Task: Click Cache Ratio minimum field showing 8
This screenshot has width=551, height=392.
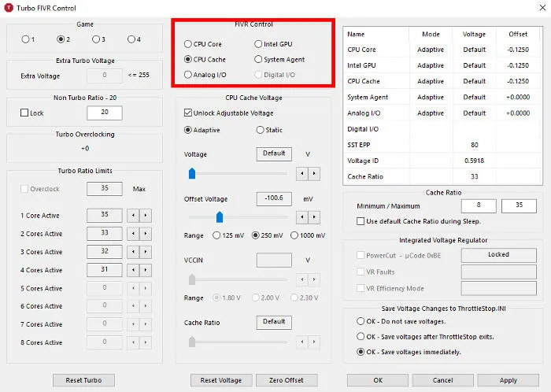Action: [479, 205]
